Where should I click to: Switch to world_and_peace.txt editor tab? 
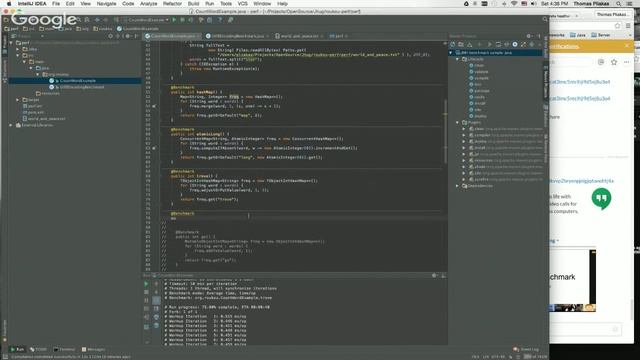coord(299,36)
